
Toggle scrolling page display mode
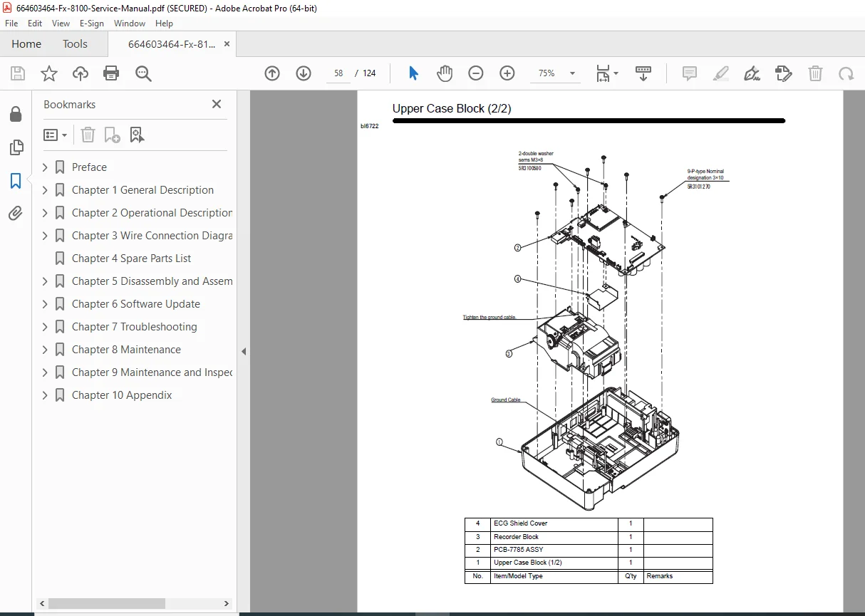(x=643, y=73)
